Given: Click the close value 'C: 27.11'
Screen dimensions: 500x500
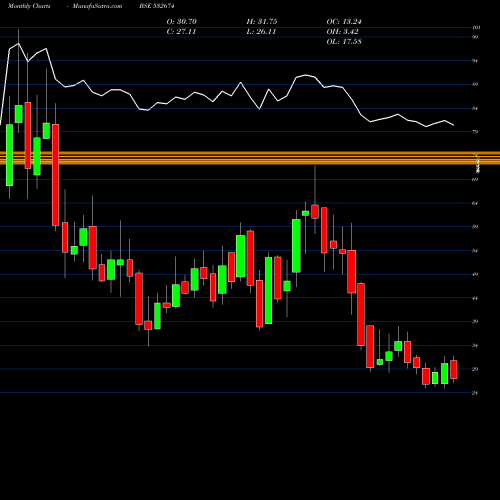Looking at the screenshot, I should click(x=181, y=32).
